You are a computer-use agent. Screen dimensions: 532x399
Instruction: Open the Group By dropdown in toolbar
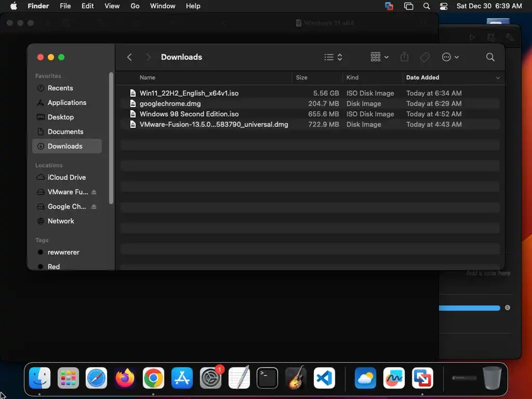coord(379,57)
